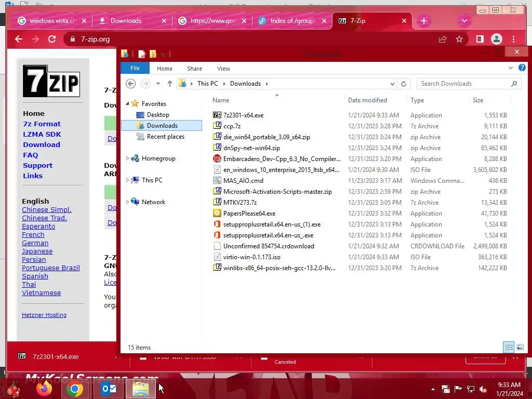Click Explorer up one level arrow

[x=170, y=84]
